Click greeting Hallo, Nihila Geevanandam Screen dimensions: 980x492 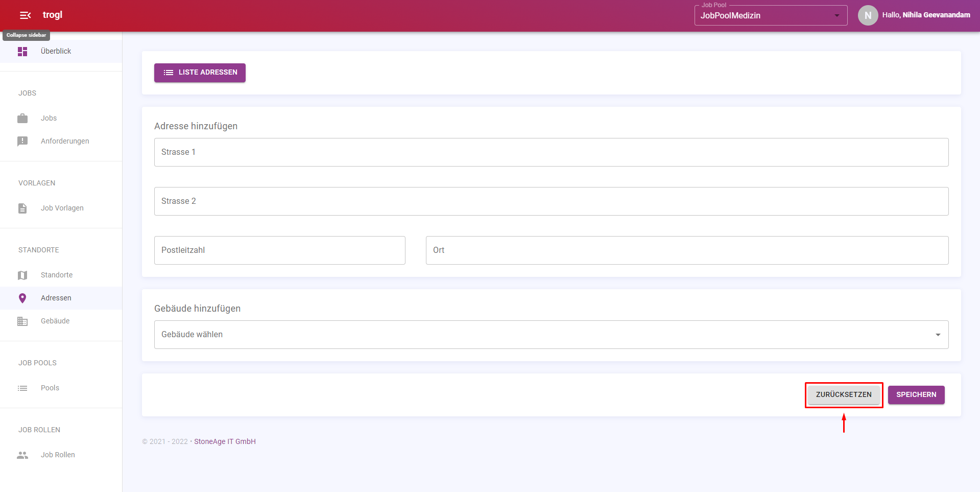click(x=926, y=15)
